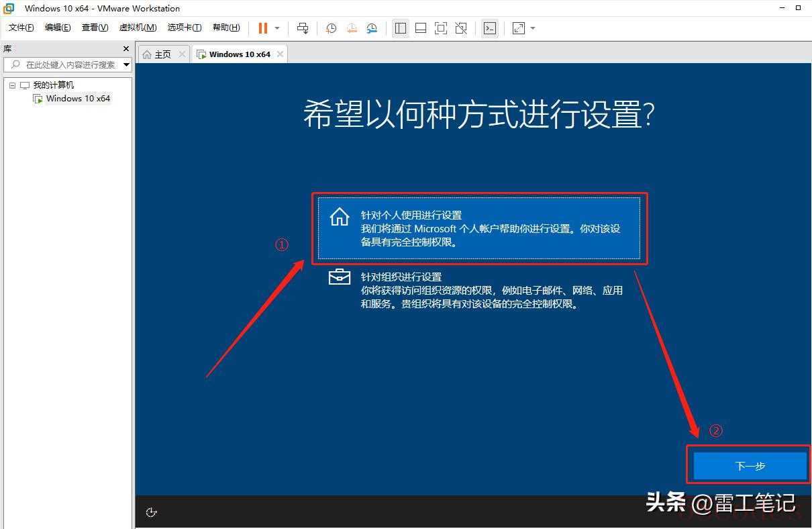Click the library search input field
The image size is (812, 529).
coord(67,65)
